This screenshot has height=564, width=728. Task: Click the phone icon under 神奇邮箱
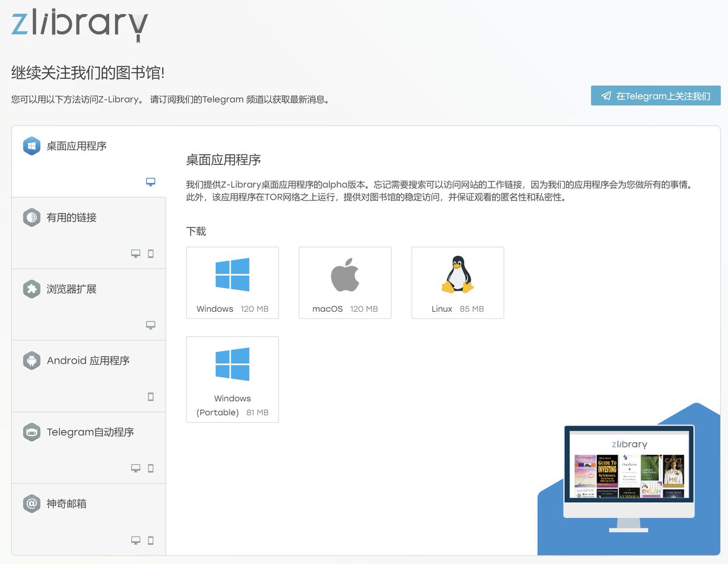(151, 540)
